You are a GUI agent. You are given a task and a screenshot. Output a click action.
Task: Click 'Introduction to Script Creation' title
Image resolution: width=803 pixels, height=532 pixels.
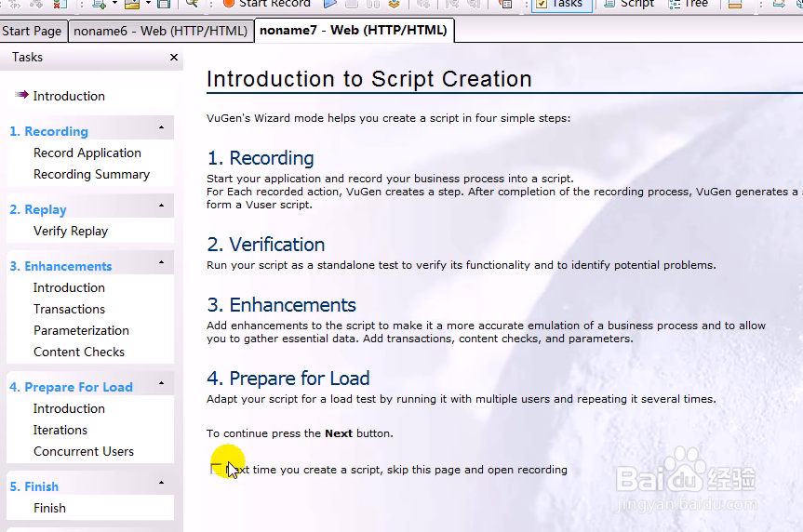tap(369, 79)
